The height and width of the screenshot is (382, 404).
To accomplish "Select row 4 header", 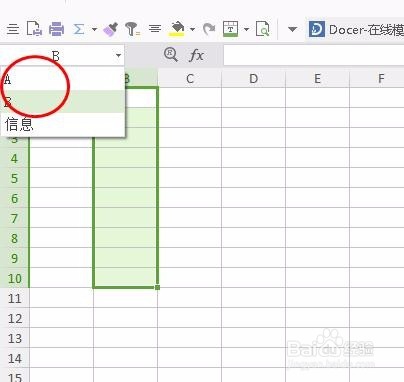I will point(14,158).
